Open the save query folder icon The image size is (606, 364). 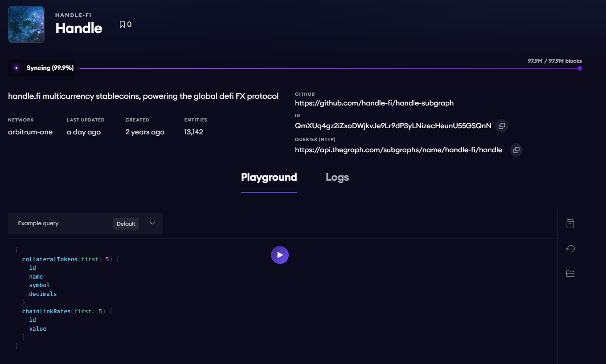pyautogui.click(x=570, y=274)
